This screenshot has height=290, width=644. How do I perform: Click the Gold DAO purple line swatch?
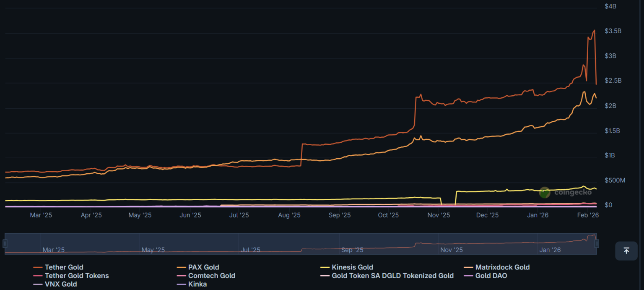click(468, 276)
